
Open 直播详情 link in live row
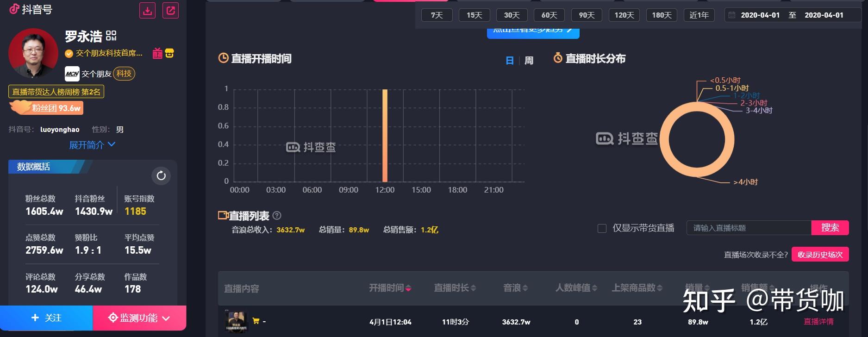click(818, 322)
